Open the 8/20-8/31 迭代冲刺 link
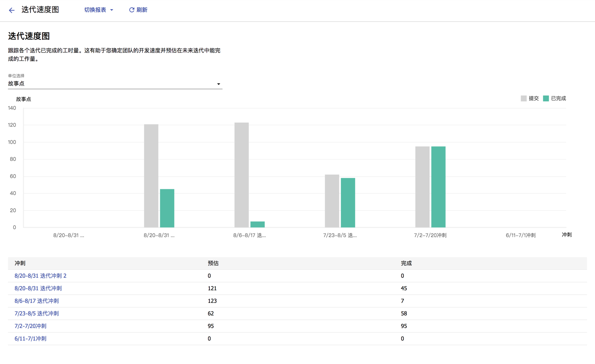 pos(38,288)
